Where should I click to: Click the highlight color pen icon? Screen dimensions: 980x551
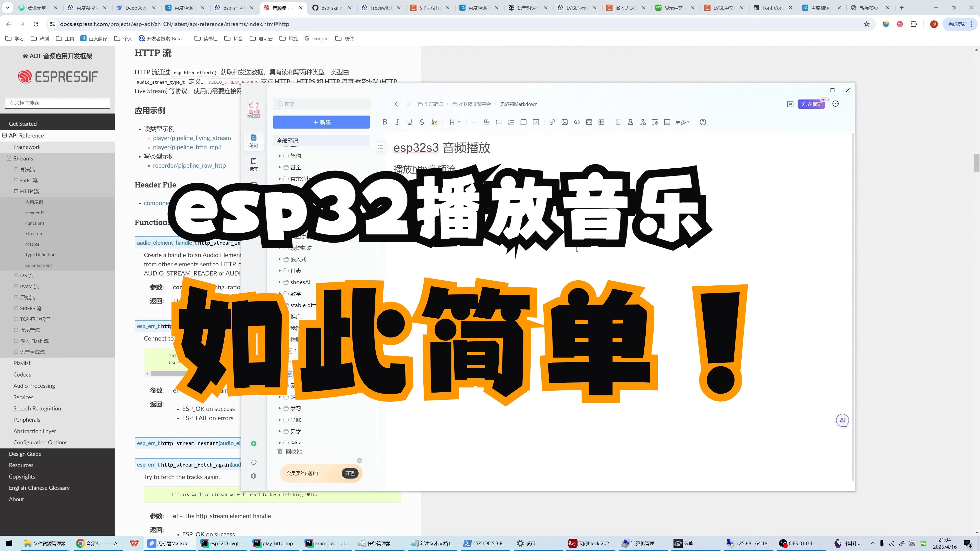[434, 122]
